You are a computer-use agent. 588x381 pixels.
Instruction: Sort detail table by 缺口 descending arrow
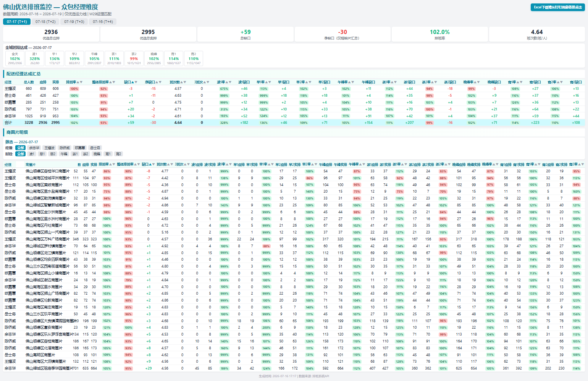[153, 164]
